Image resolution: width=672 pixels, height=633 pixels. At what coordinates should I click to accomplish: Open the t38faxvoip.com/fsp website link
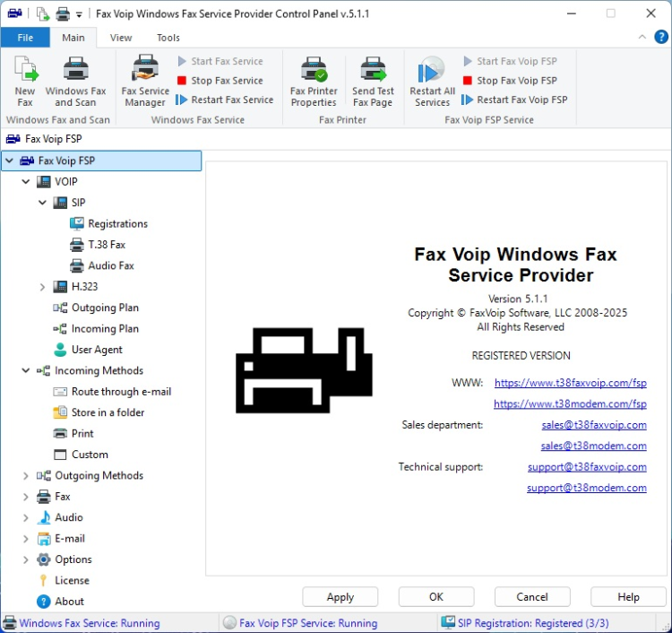pos(570,383)
